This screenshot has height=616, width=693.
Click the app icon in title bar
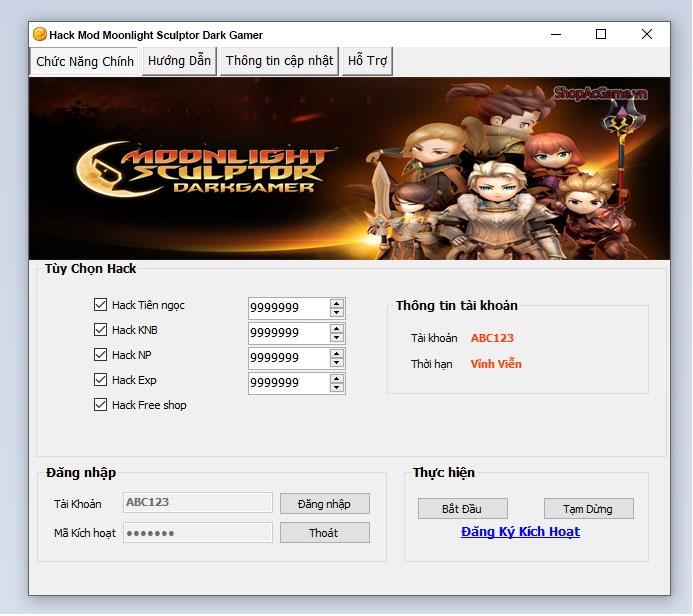[x=40, y=34]
